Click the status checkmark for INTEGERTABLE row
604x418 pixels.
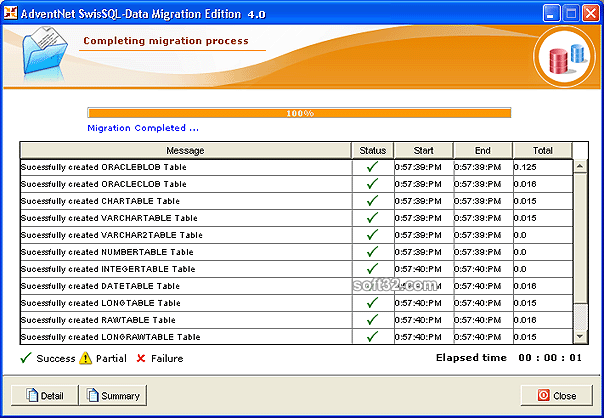click(x=372, y=269)
